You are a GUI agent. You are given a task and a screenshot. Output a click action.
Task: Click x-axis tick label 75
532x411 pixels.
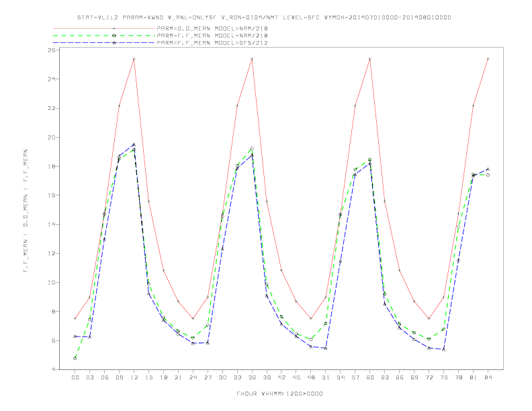pyautogui.click(x=444, y=377)
